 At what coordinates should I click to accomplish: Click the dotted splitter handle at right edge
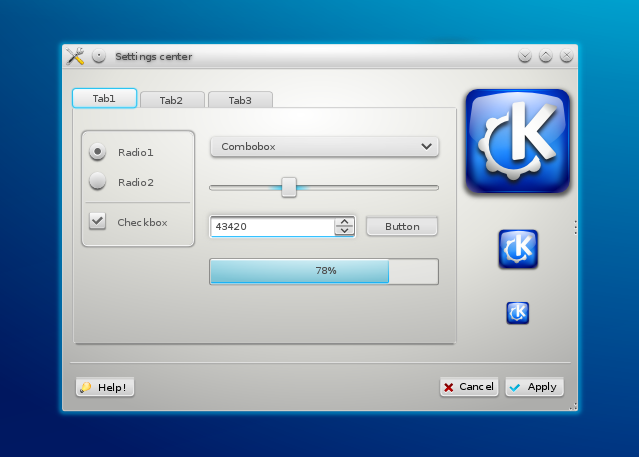(x=575, y=227)
